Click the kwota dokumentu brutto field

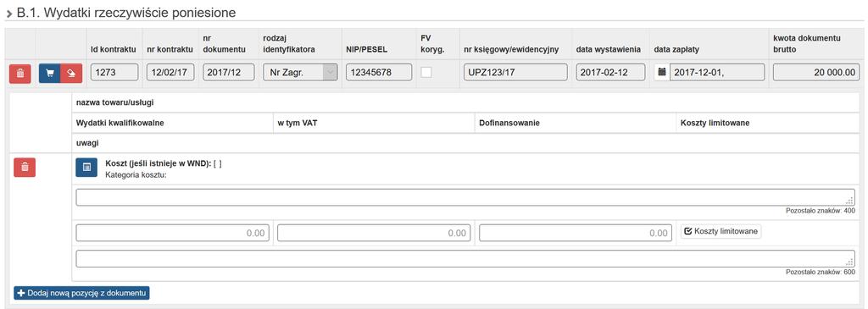pyautogui.click(x=816, y=73)
